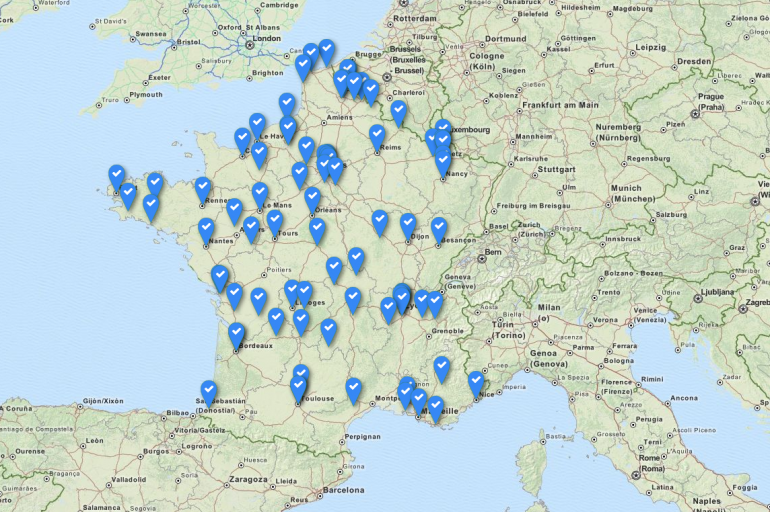Screen dimensions: 770x512
Task: Open the marker at Orléans
Action: (x=312, y=198)
